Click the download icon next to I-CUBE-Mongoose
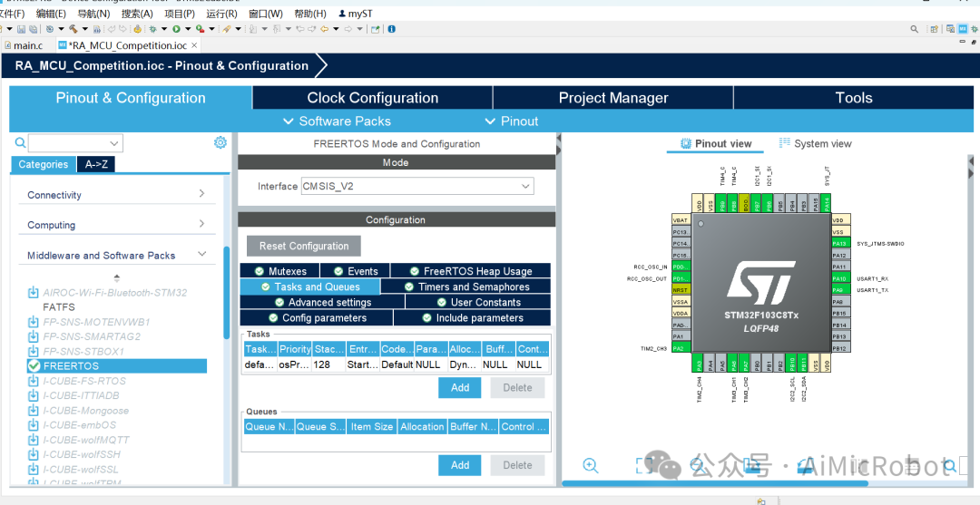This screenshot has height=505, width=980. click(x=34, y=411)
